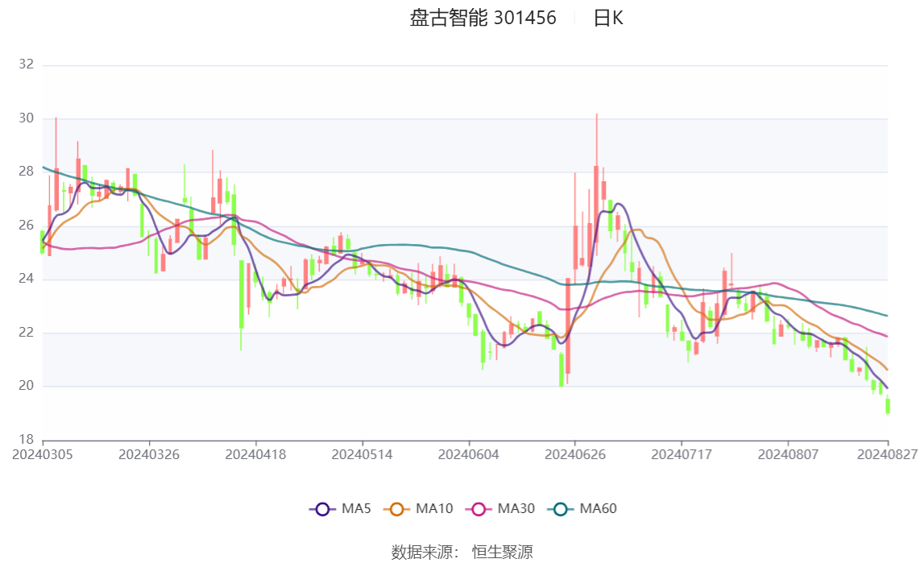This screenshot has width=924, height=563.
Task: Click the 32 y-axis value
Action: 26,64
